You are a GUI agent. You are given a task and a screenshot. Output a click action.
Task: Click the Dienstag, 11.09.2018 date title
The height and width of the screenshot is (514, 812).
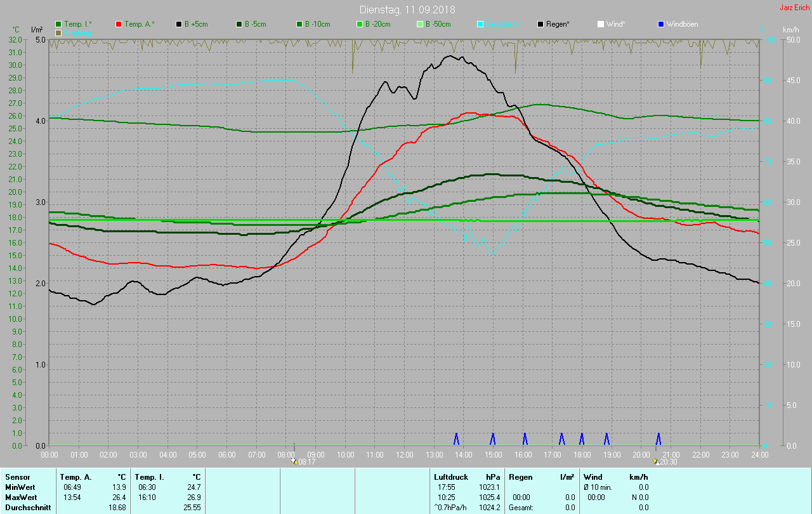pyautogui.click(x=407, y=10)
